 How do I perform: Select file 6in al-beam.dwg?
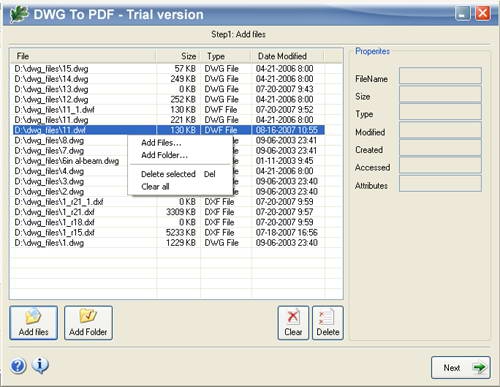click(x=67, y=161)
